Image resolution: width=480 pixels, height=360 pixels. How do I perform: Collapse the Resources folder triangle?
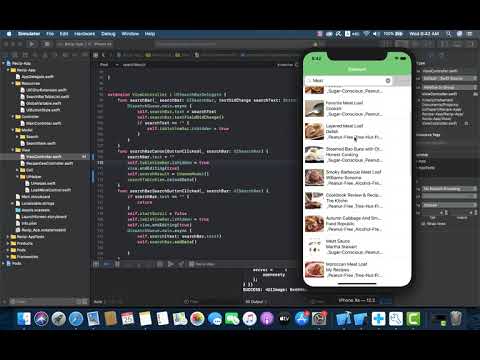[13, 83]
